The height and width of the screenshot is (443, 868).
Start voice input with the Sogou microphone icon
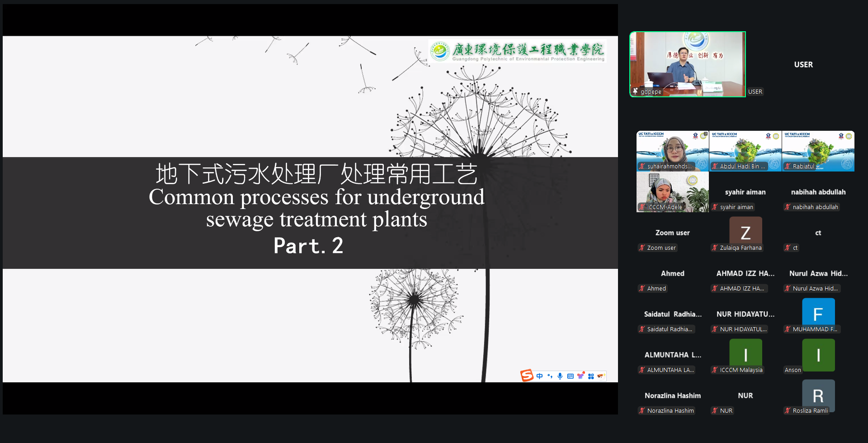point(560,376)
